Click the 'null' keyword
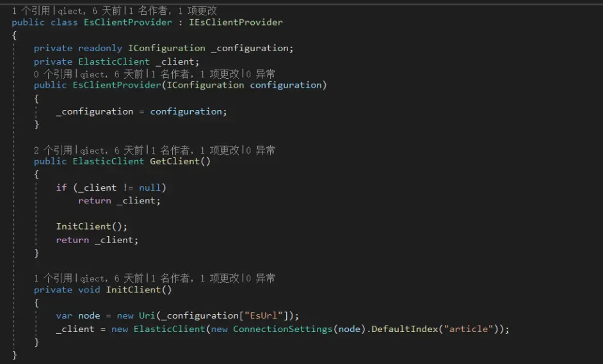The width and height of the screenshot is (603, 364). 150,187
